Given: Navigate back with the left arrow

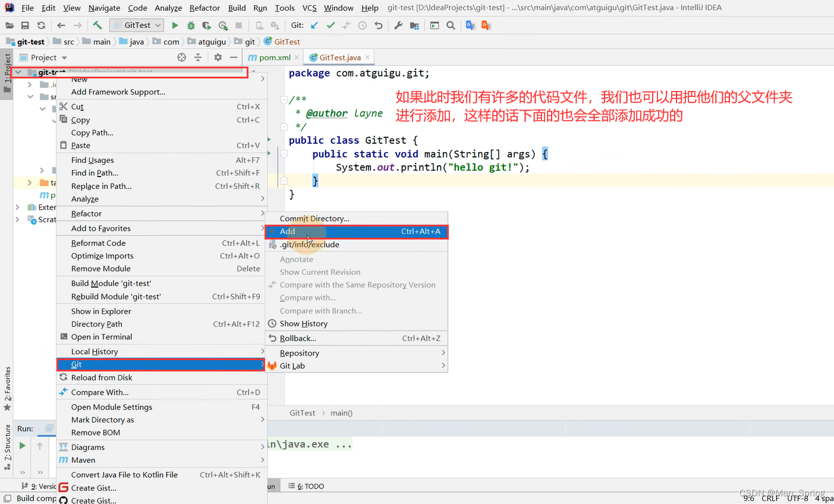Looking at the screenshot, I should (x=61, y=26).
